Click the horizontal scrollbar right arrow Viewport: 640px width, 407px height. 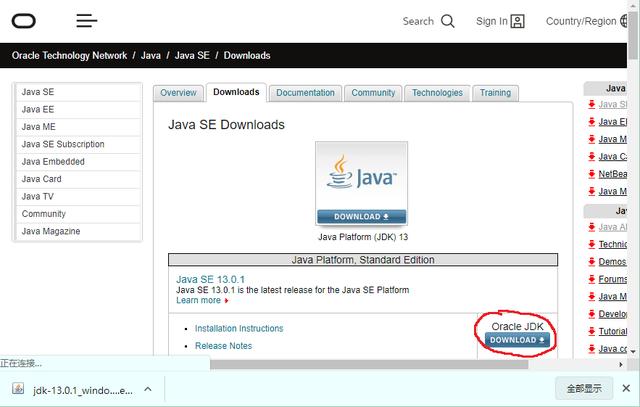[x=621, y=365]
